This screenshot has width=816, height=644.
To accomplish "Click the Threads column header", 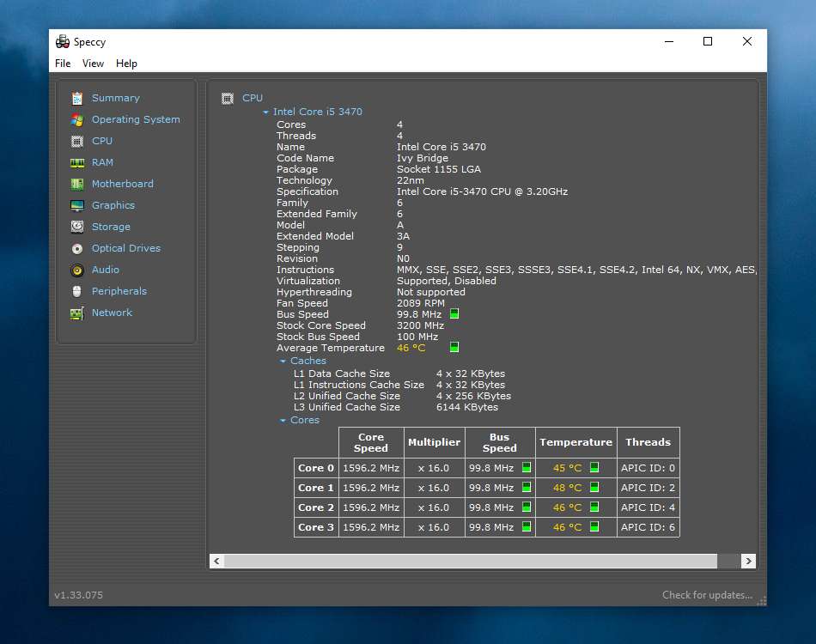I will (648, 442).
